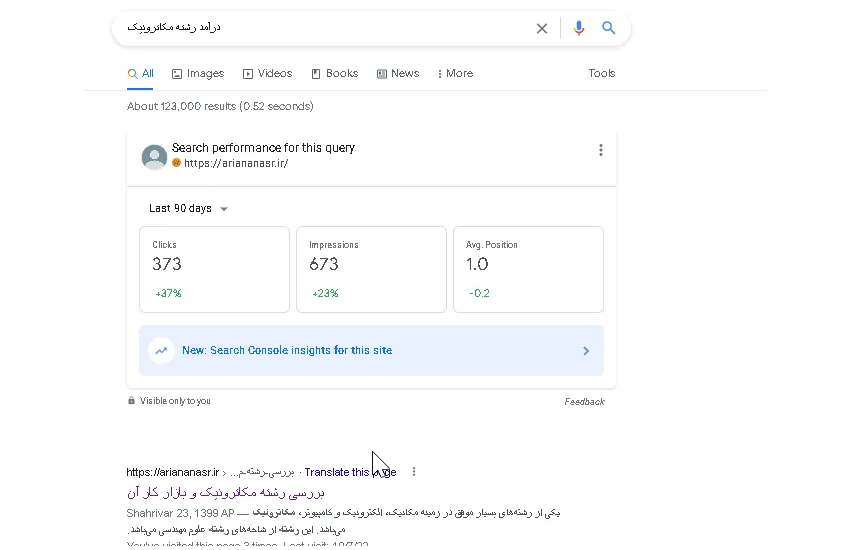850x550 pixels.
Task: Expand the Last 90 days dropdown
Action: click(x=188, y=209)
